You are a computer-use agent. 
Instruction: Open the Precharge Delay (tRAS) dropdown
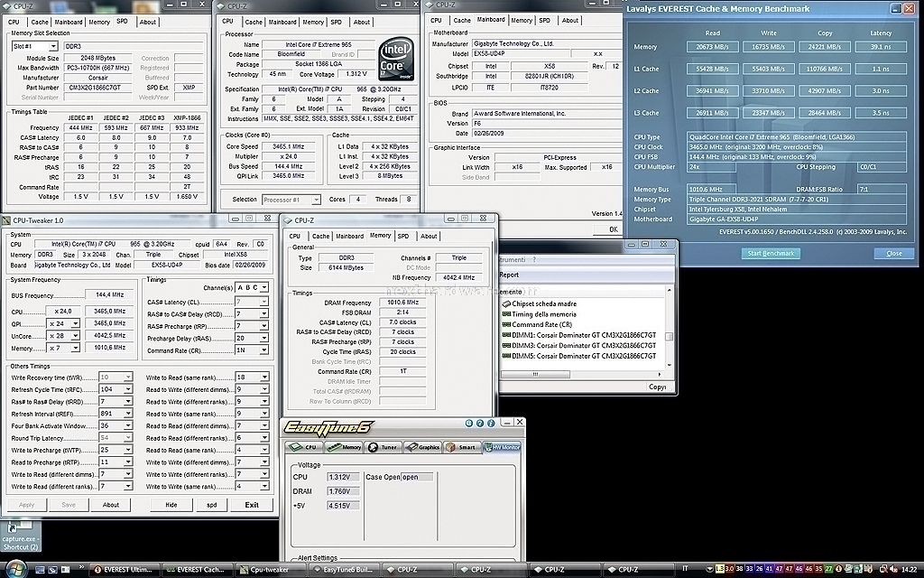[263, 338]
